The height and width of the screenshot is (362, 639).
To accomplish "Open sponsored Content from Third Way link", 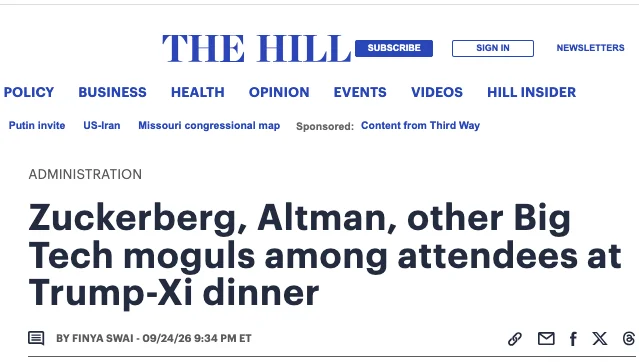I will pyautogui.click(x=420, y=126).
